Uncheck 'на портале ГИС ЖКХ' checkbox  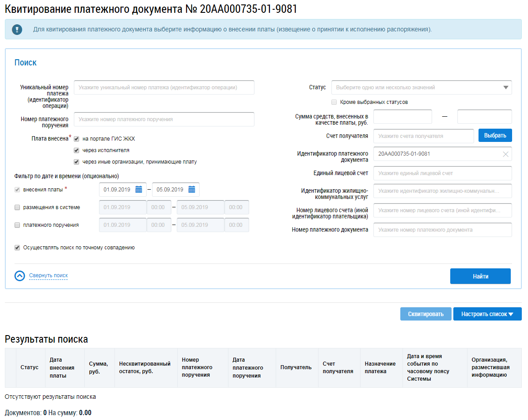pyautogui.click(x=76, y=139)
